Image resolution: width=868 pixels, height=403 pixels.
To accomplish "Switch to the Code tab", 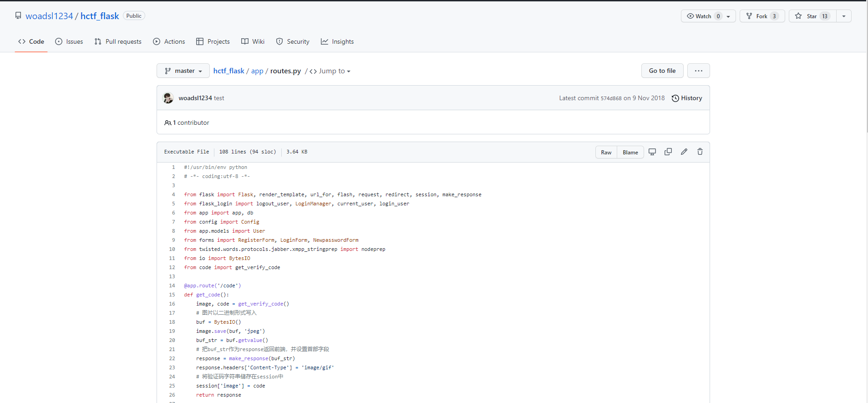I will 31,41.
